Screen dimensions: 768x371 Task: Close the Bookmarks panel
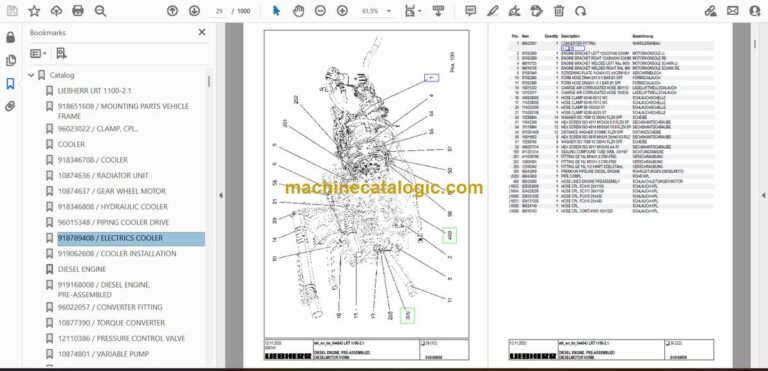[202, 32]
